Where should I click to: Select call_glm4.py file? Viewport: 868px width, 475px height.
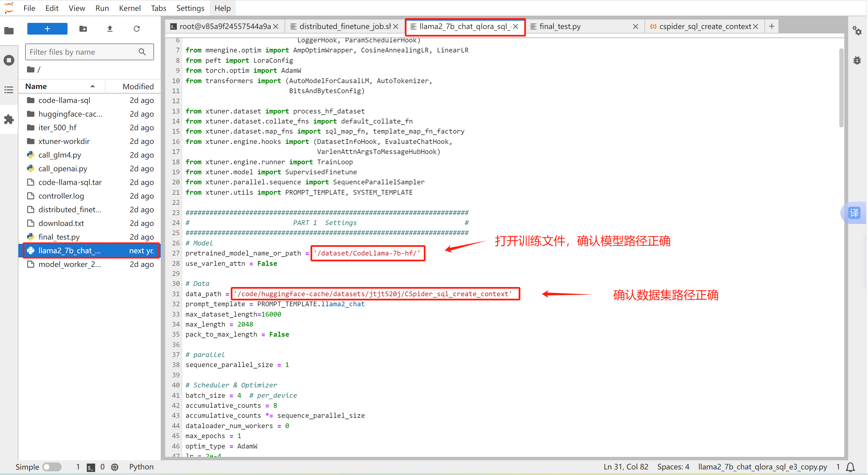click(90, 155)
